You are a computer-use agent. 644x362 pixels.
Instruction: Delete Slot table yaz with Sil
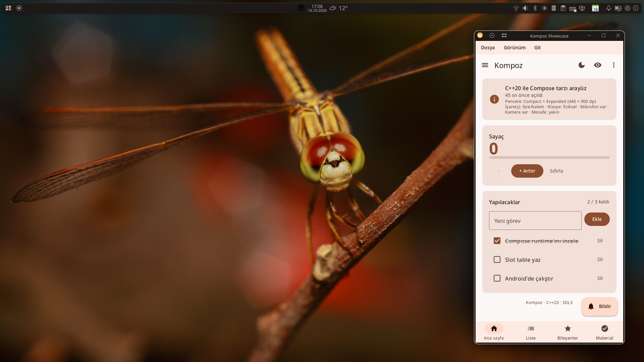pyautogui.click(x=600, y=259)
